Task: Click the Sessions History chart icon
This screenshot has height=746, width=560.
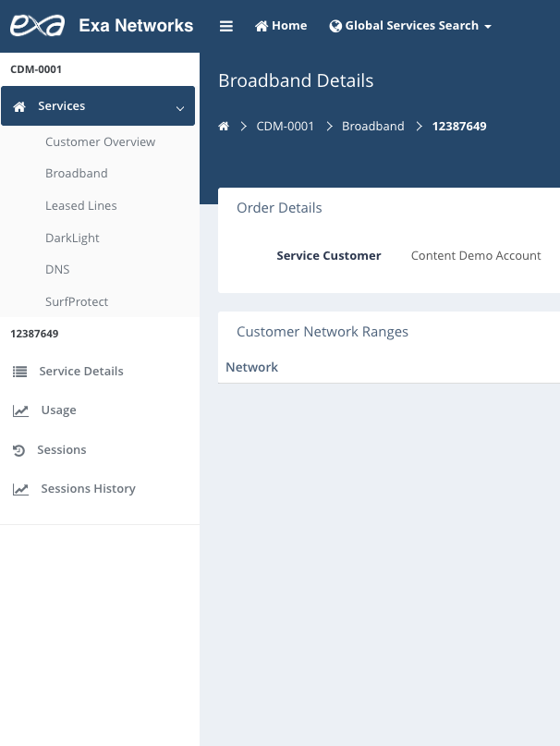Action: pos(20,489)
